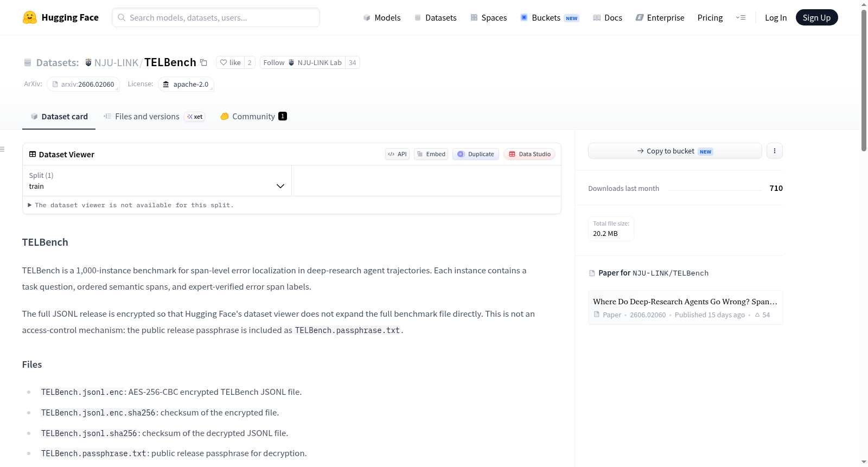
Task: Open Enterprise in the navigation
Action: click(660, 17)
